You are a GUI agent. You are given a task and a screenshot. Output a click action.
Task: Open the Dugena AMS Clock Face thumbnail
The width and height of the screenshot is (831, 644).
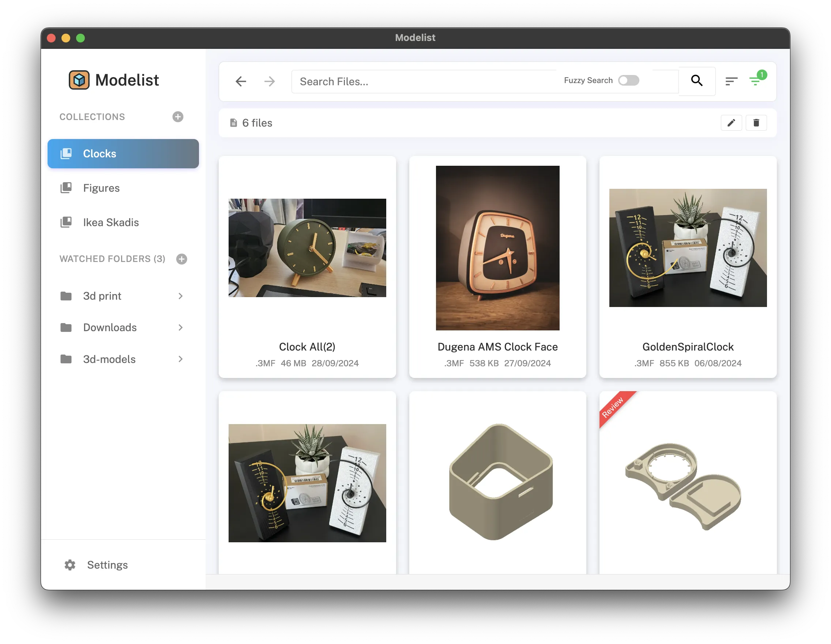pos(498,248)
